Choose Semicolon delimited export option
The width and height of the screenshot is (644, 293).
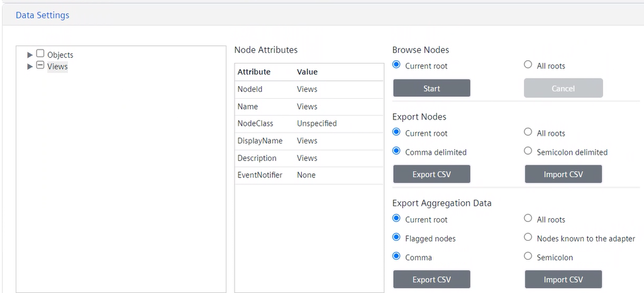tap(528, 151)
